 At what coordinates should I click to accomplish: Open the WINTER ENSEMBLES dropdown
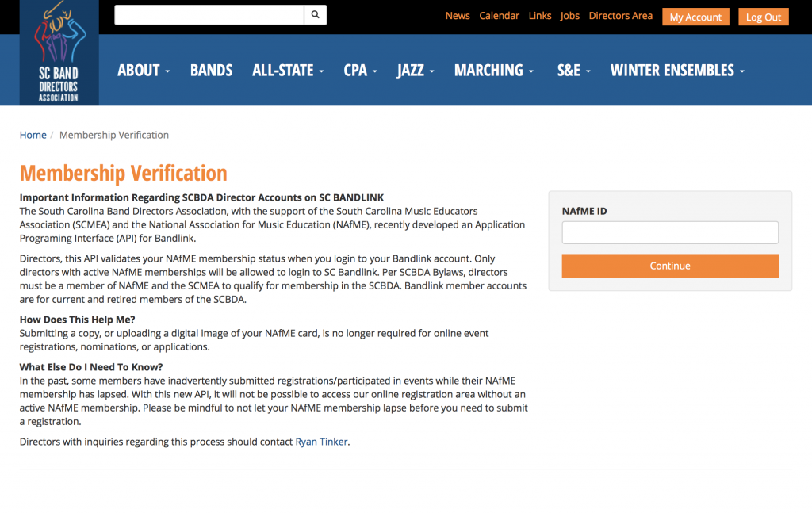[676, 70]
